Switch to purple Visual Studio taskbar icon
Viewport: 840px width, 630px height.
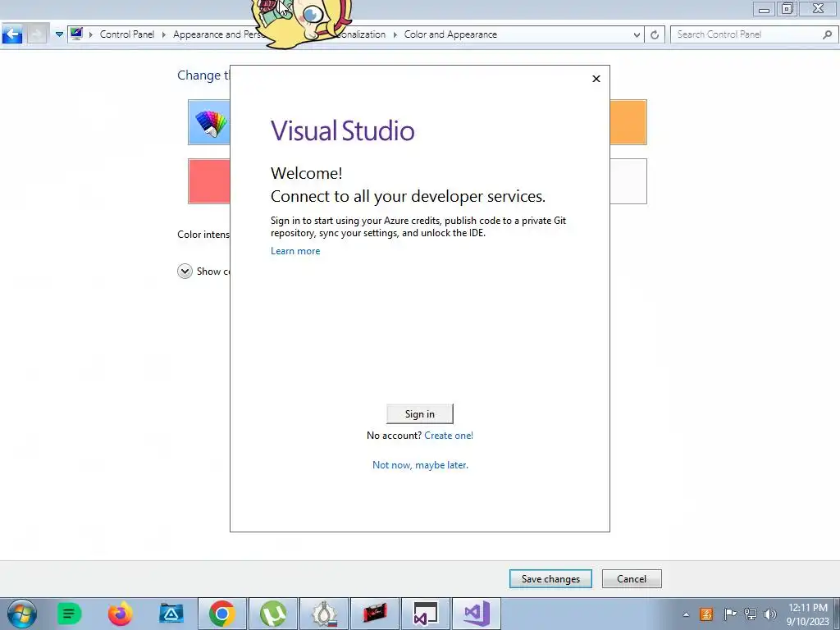pyautogui.click(x=477, y=614)
